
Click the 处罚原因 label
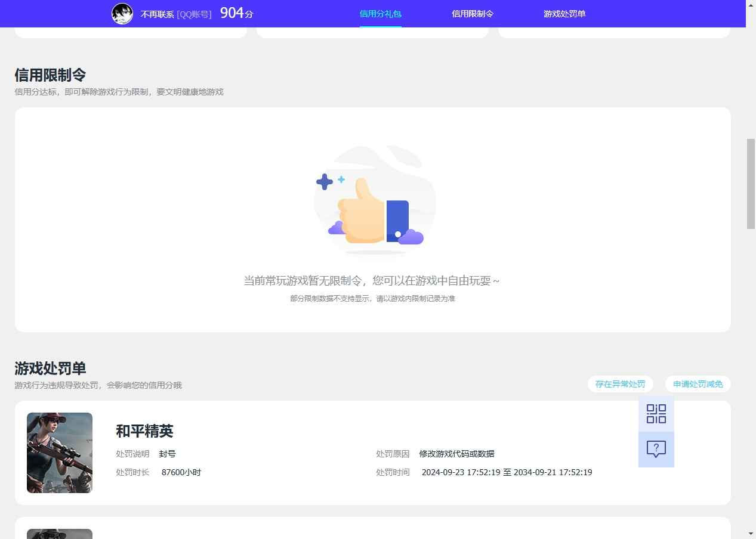pyautogui.click(x=393, y=454)
